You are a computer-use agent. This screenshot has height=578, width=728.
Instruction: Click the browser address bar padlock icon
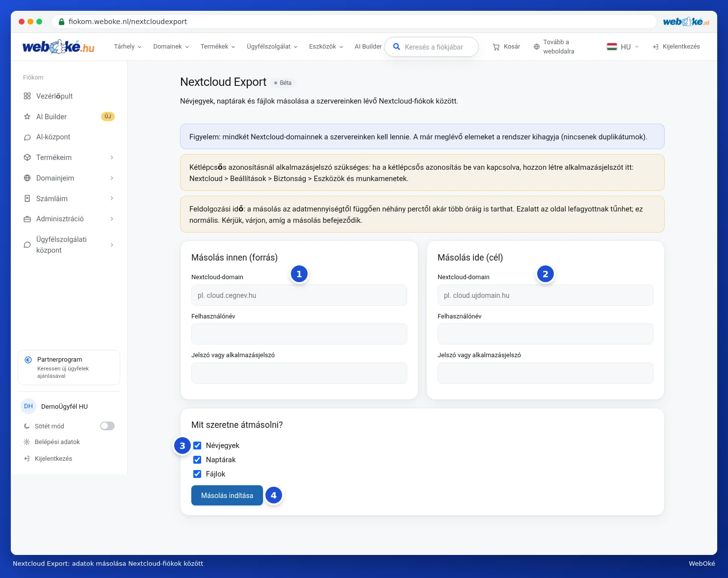tap(61, 22)
